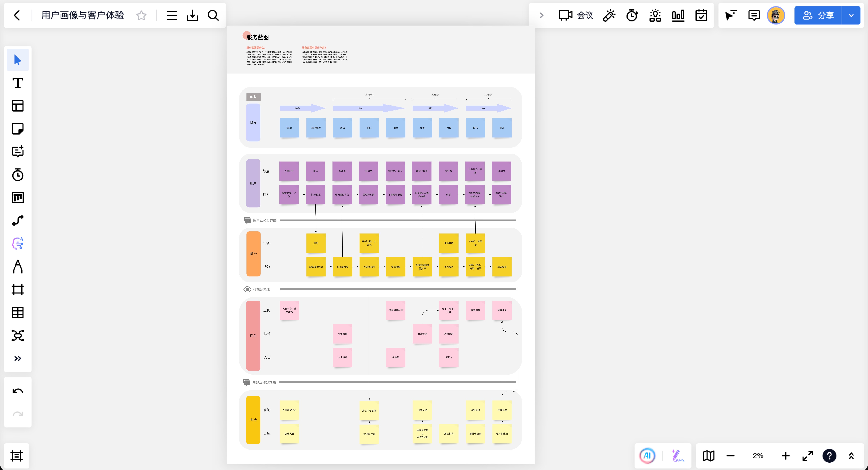Select the pink 大堂经理 note

coord(343,357)
